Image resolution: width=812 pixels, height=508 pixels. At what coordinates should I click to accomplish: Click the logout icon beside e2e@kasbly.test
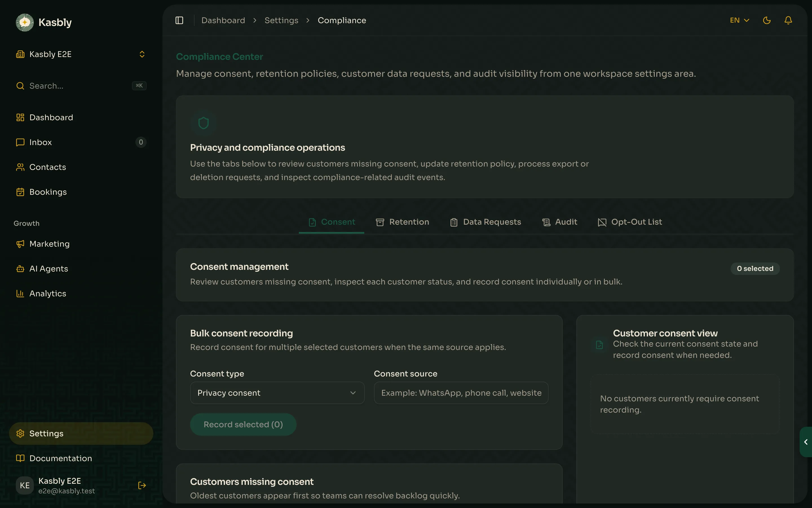(x=142, y=485)
